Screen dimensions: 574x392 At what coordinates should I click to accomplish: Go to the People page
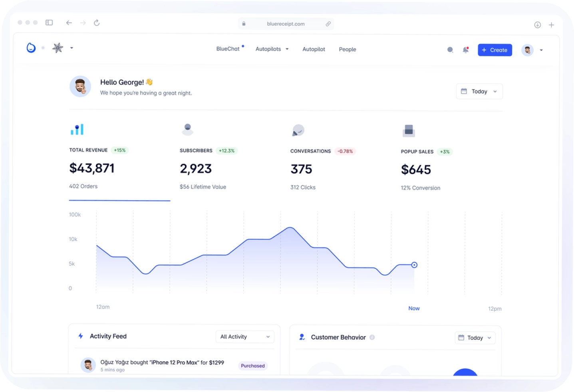(x=347, y=49)
